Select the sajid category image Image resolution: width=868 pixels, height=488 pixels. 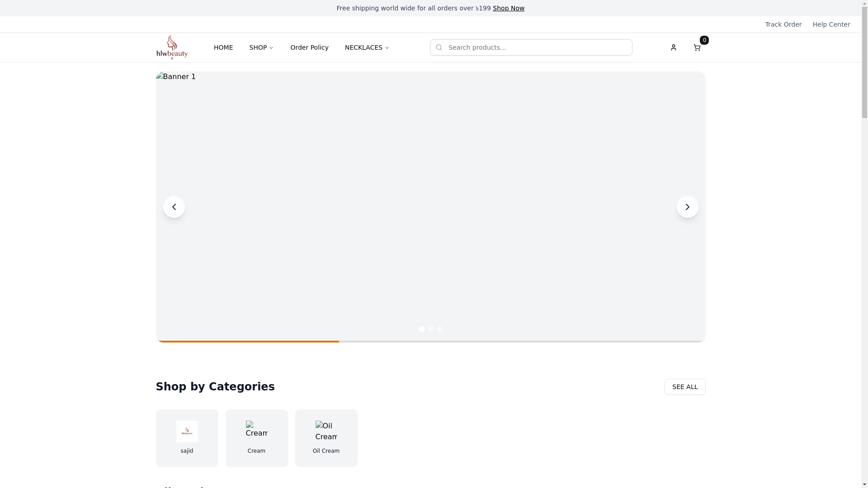pyautogui.click(x=187, y=432)
